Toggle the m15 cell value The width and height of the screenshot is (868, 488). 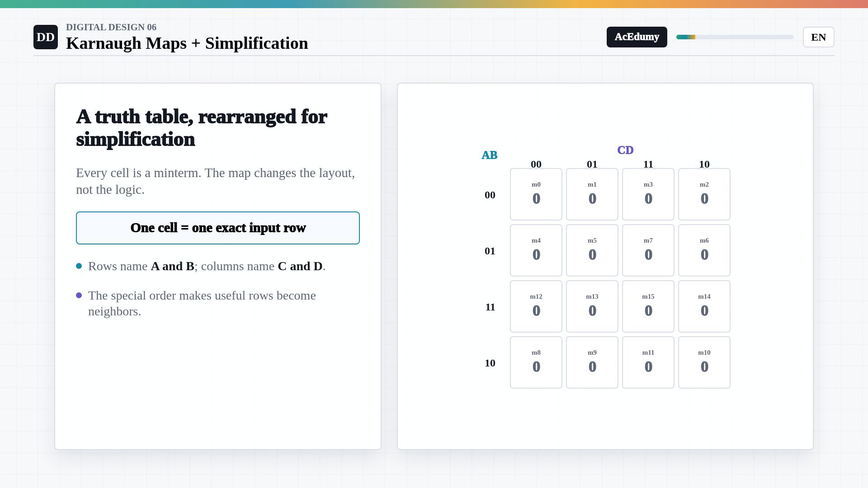(x=648, y=306)
